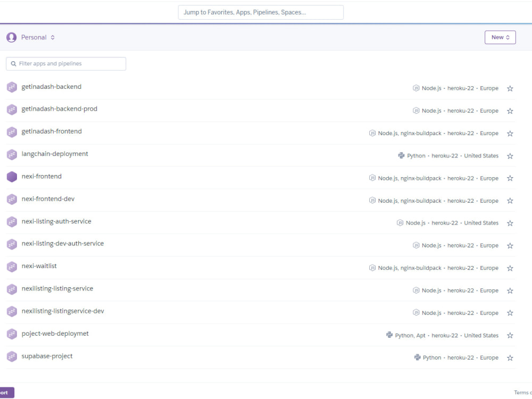Click 'Europe' region text on nexilisting-listing-service row
Screen dimensions: 532x399
point(489,290)
